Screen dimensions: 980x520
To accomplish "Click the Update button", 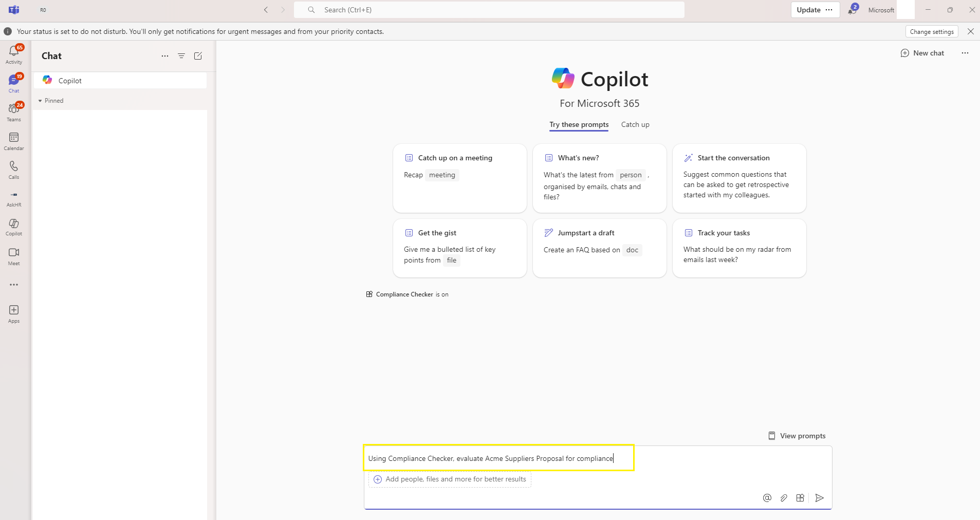I will click(x=808, y=10).
